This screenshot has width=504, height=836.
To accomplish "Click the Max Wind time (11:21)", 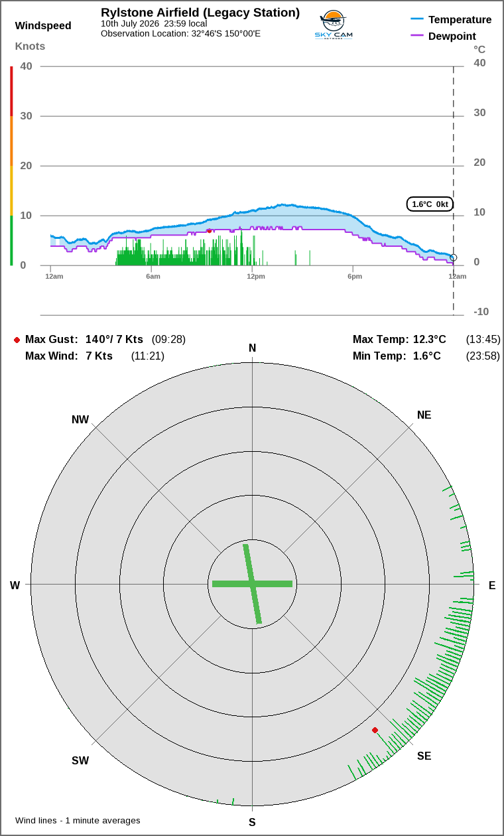I will click(148, 356).
